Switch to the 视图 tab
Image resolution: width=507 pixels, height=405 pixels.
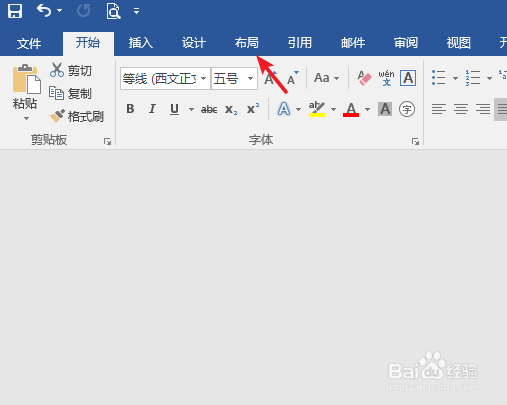[x=459, y=43]
